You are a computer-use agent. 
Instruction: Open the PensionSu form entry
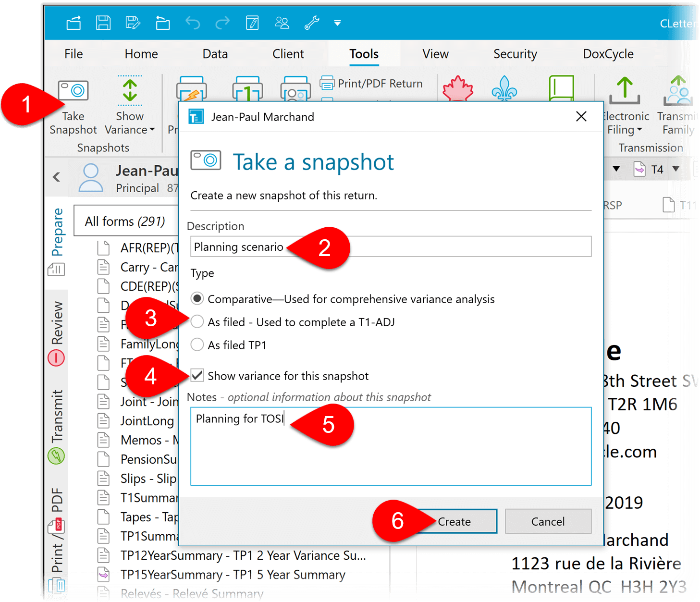pos(137,459)
